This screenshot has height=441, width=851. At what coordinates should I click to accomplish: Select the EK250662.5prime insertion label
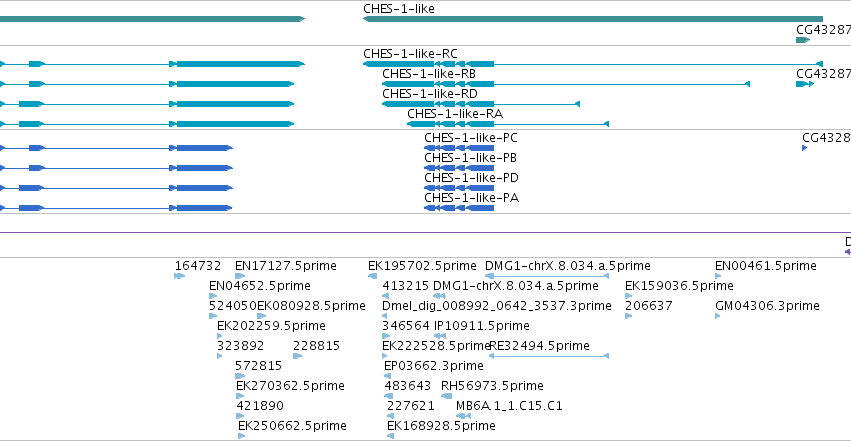(293, 426)
